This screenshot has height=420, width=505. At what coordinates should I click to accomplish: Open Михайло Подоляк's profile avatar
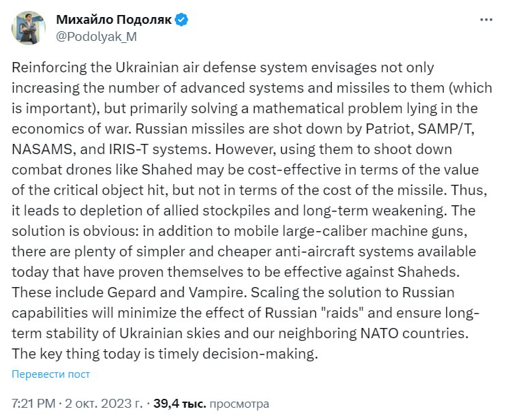(x=27, y=29)
